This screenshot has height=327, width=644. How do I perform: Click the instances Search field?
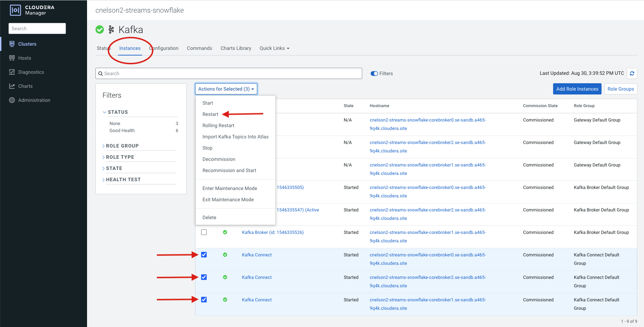(x=228, y=73)
